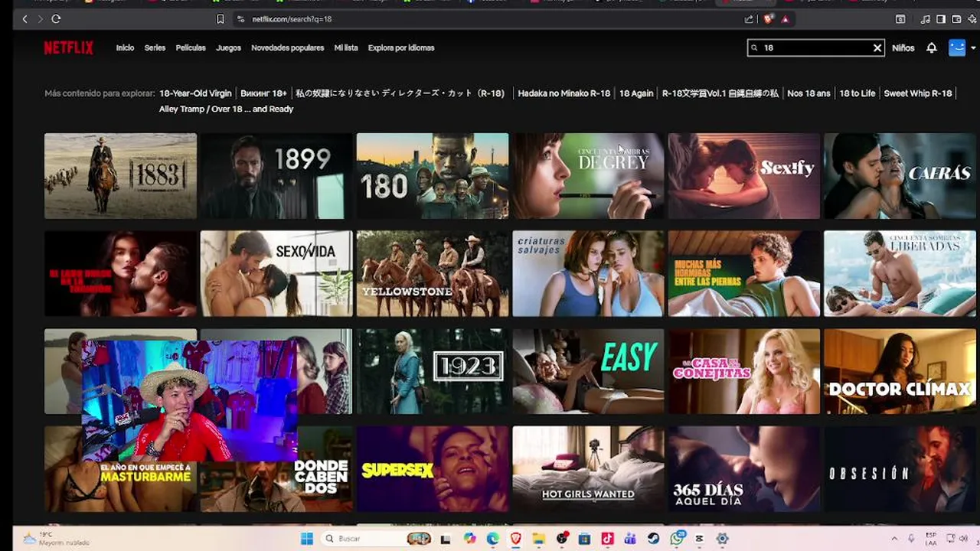
Task: Open the Obsesión thumbnail
Action: pos(900,469)
